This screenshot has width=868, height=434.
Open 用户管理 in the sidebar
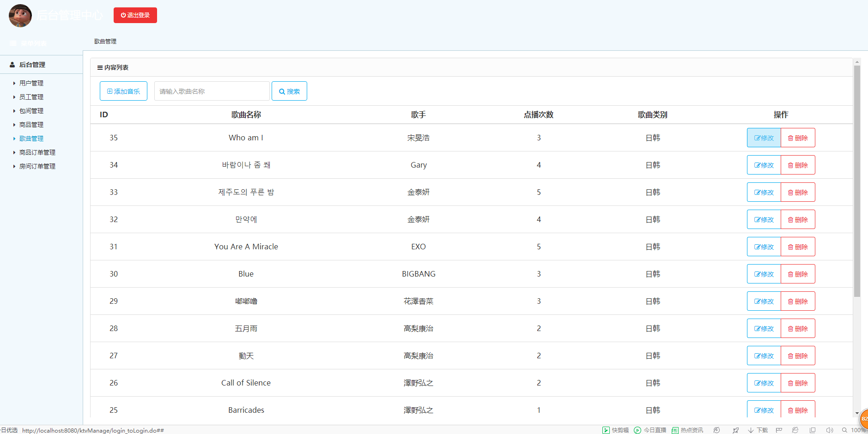pyautogui.click(x=31, y=83)
